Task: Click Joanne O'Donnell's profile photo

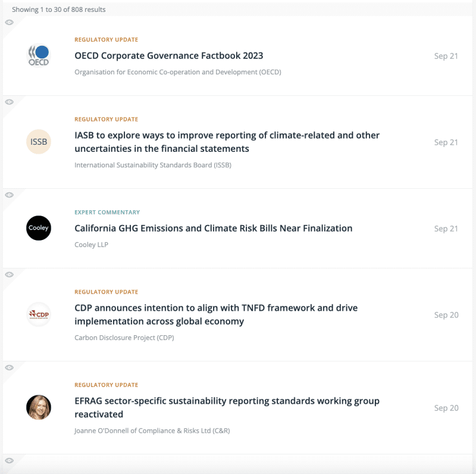Action: click(x=39, y=407)
